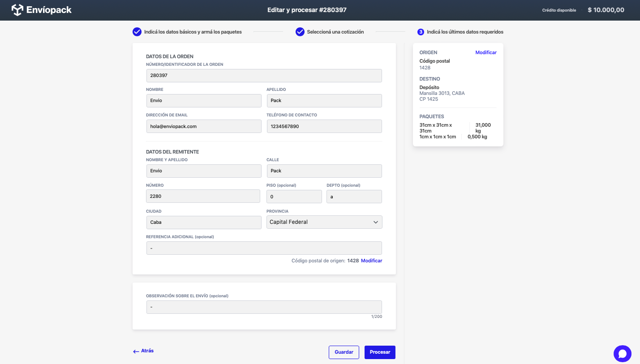
Task: Click the Envíopack logo
Action: (x=41, y=10)
